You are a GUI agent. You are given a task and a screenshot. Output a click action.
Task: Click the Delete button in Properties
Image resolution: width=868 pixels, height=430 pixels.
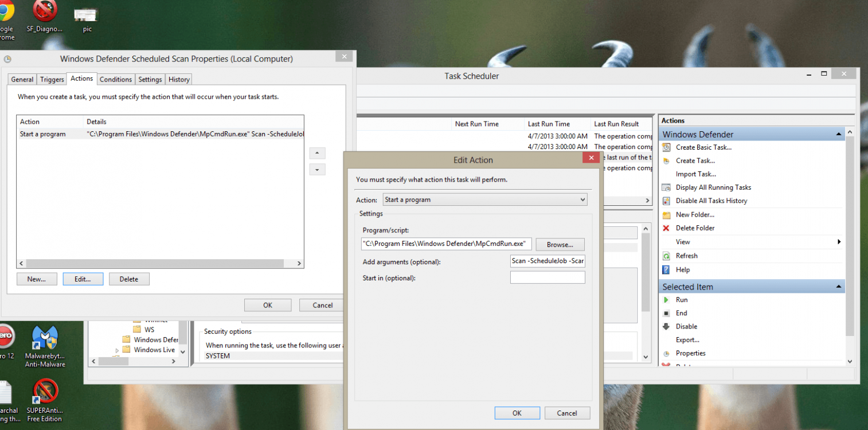(129, 279)
